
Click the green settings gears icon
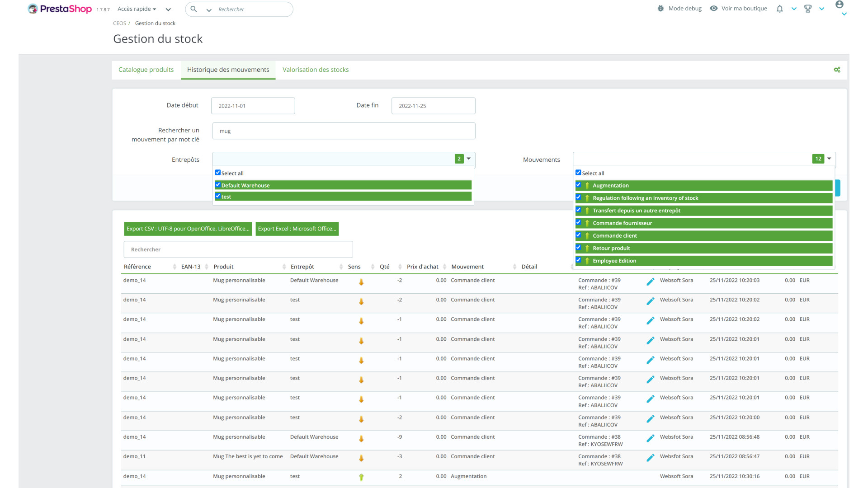pyautogui.click(x=837, y=70)
